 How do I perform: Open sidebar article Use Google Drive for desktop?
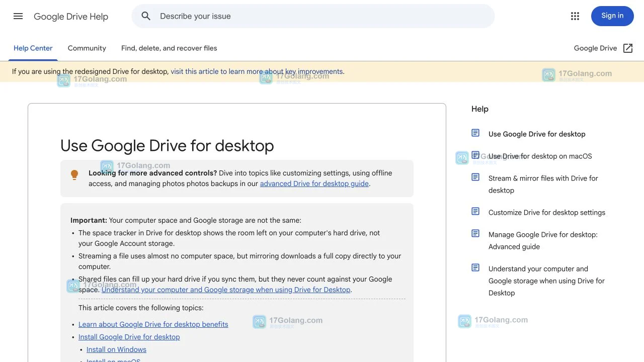tap(537, 134)
